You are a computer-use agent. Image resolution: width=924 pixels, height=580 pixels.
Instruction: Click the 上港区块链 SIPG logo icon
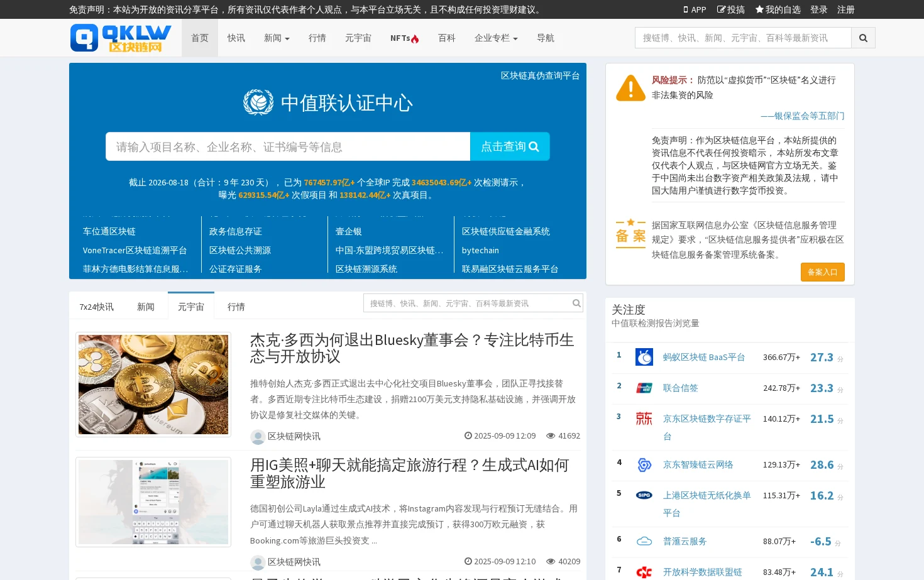pyautogui.click(x=644, y=495)
